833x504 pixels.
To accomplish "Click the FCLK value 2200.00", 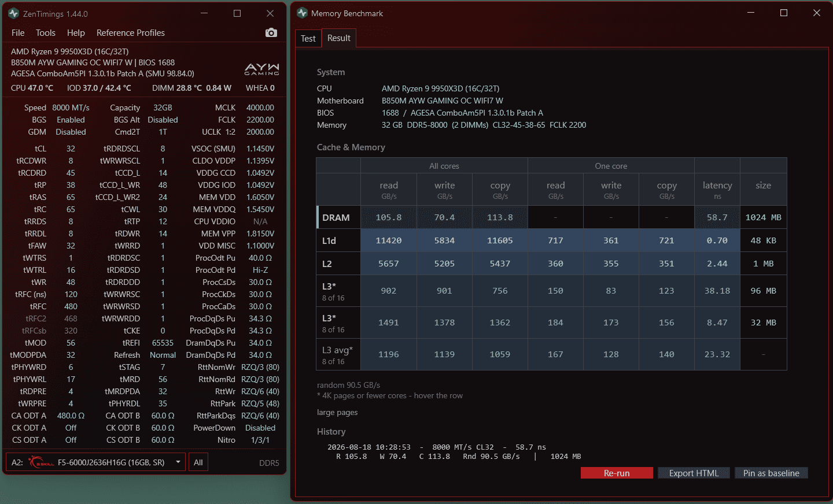I will point(260,120).
